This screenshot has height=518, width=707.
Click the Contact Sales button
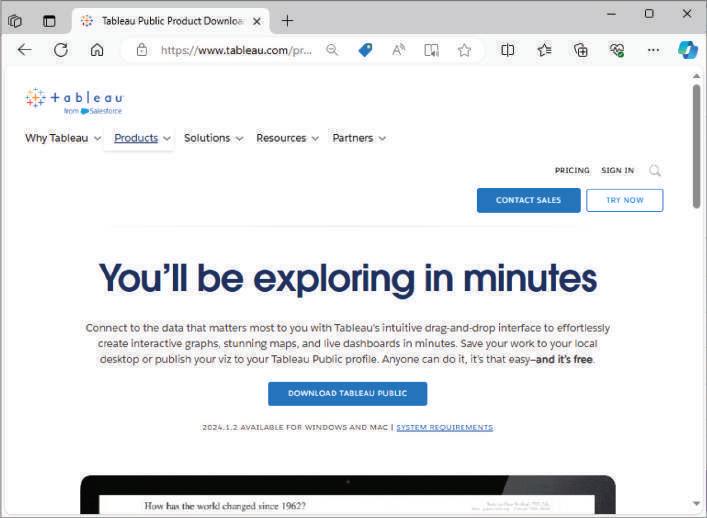pos(528,200)
